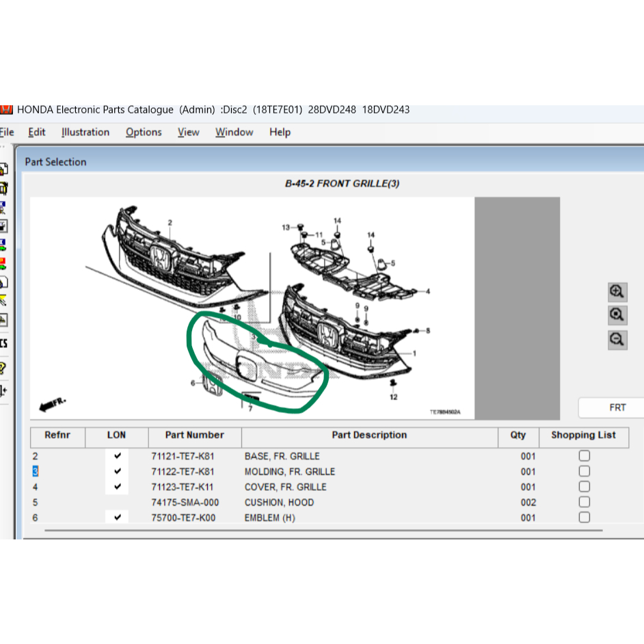
Task: Open the Illustration menu
Action: click(85, 133)
